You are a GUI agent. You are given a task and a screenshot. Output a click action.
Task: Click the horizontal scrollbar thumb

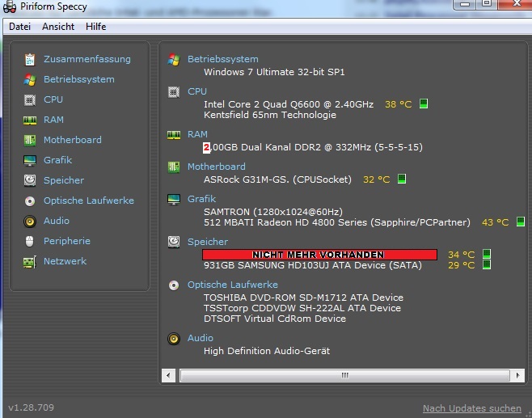[344, 375]
